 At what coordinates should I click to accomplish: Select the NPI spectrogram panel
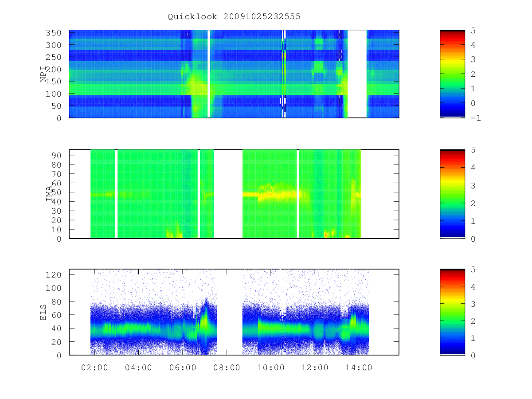coord(234,74)
